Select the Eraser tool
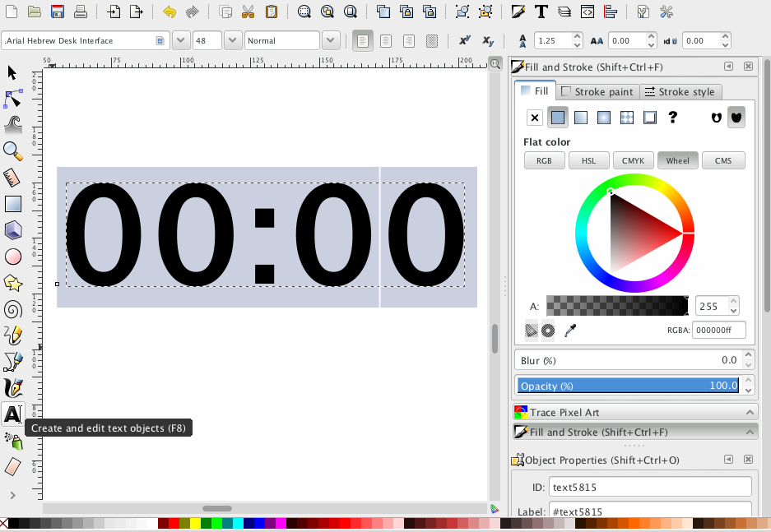Image resolution: width=771 pixels, height=532 pixels. click(x=13, y=467)
